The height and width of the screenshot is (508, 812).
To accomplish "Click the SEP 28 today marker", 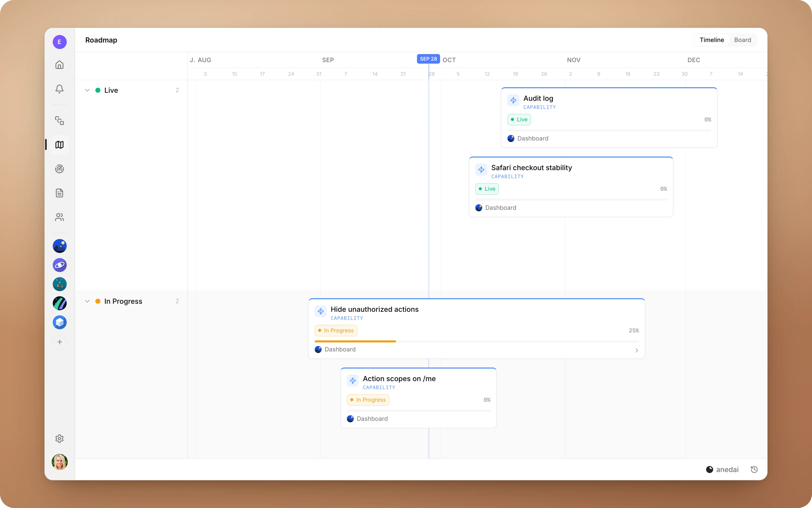I will click(428, 59).
